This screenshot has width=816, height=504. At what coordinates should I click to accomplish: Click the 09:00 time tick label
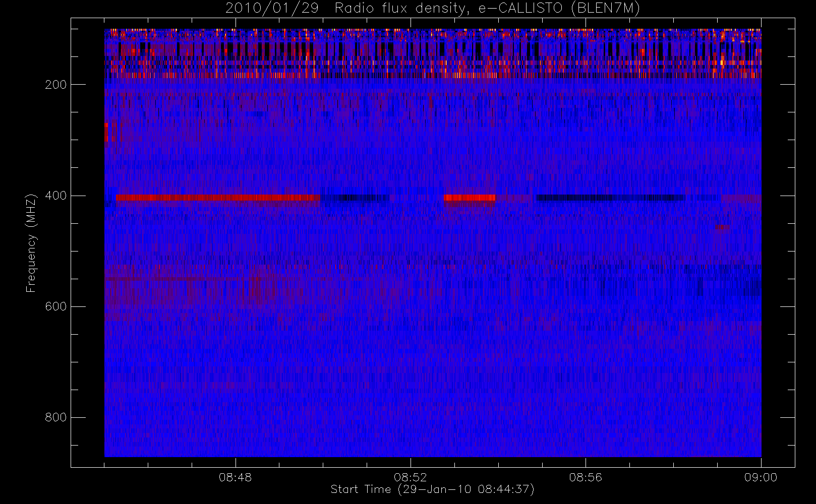[761, 477]
